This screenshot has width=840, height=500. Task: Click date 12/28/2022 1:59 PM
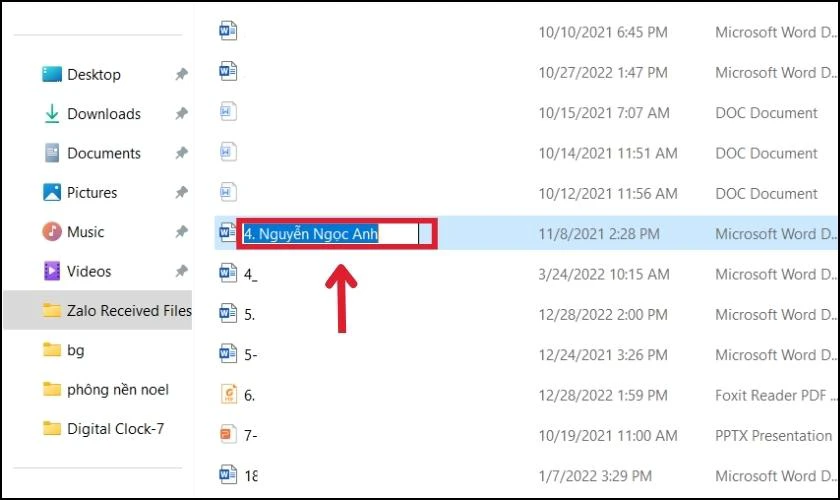(x=603, y=395)
